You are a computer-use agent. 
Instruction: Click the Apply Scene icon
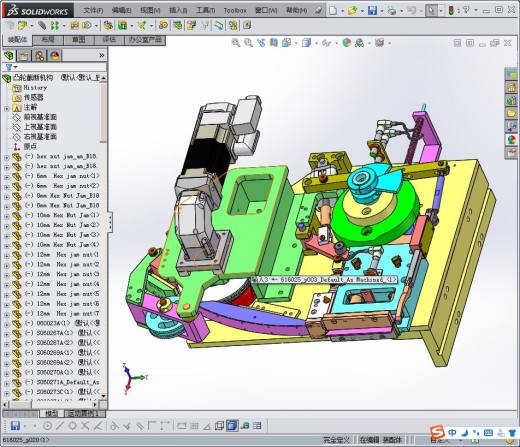point(360,43)
